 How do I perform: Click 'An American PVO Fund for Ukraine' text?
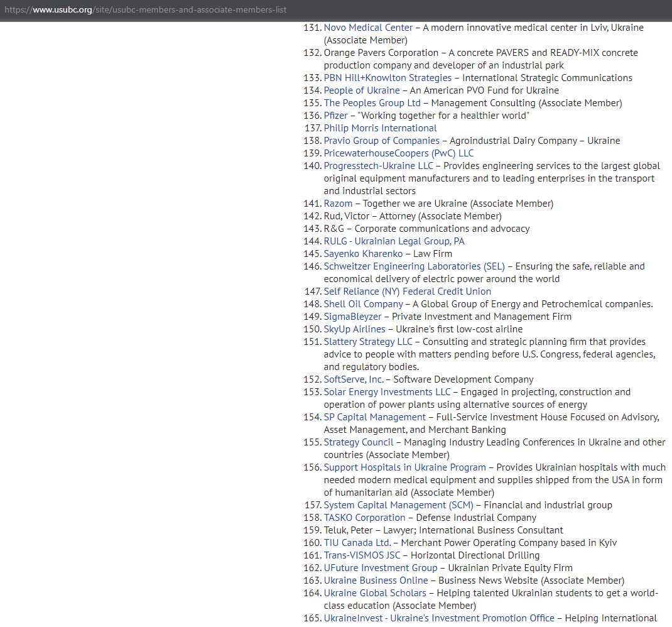point(484,90)
